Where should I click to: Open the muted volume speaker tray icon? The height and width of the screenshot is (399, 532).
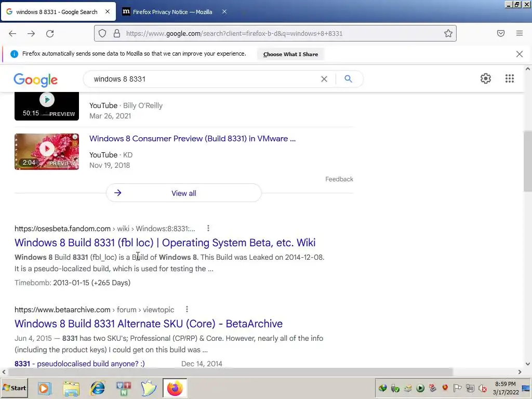[x=482, y=388]
